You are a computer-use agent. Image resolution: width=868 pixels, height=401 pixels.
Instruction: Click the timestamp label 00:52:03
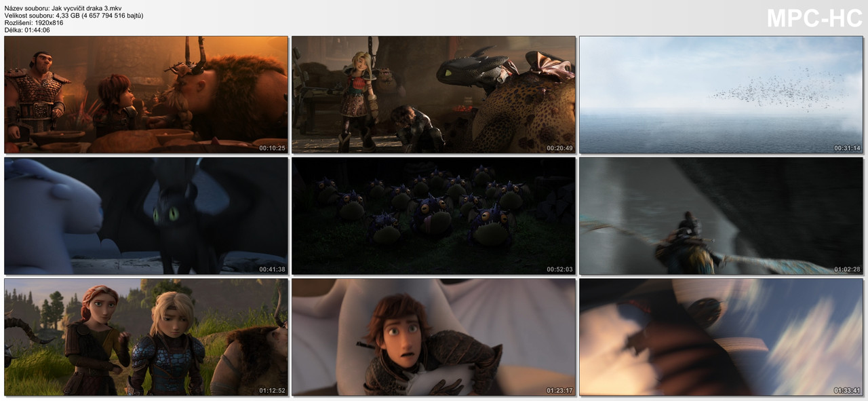pyautogui.click(x=559, y=269)
